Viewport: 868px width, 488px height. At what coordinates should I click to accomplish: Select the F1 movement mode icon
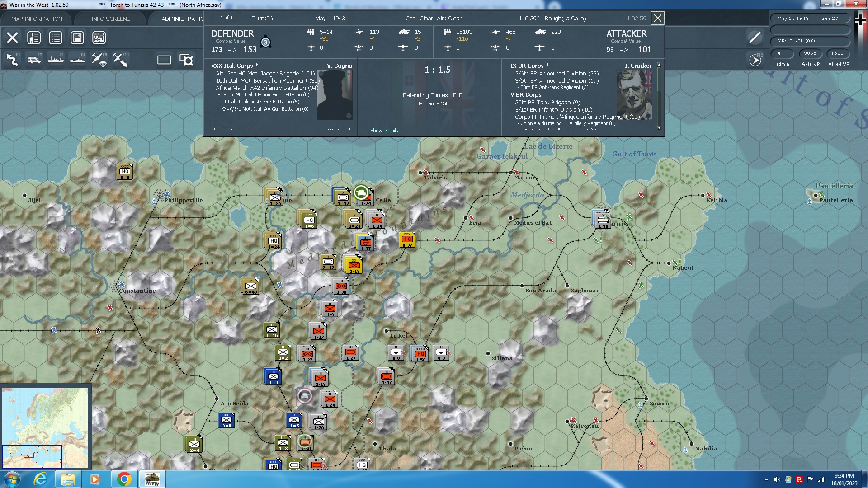11,59
